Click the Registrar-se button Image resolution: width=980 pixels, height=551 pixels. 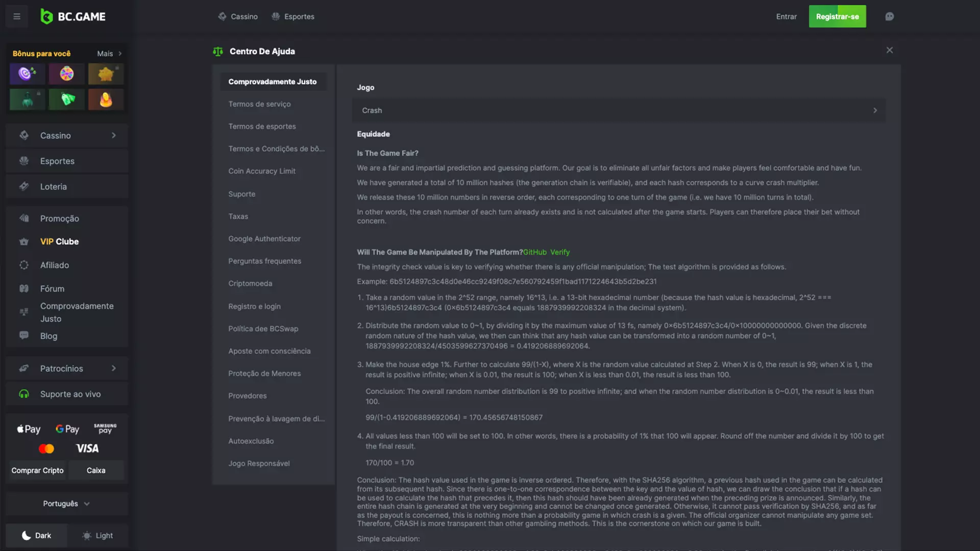[837, 16]
